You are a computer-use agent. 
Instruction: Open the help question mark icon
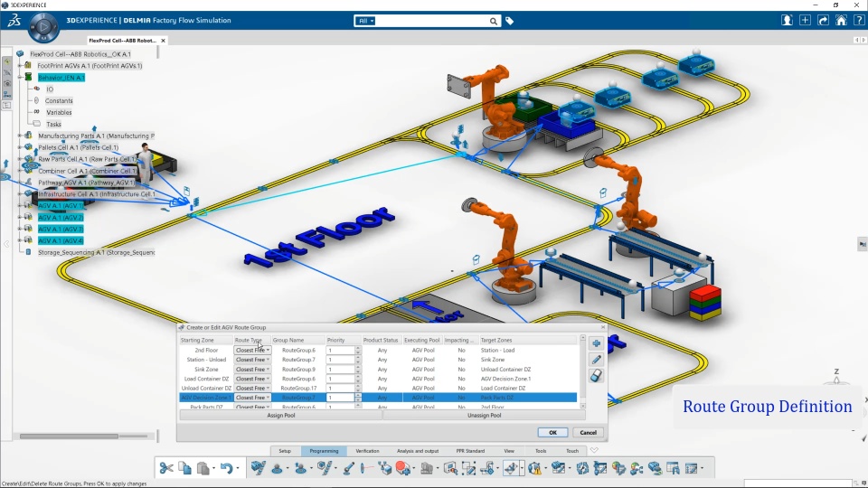(x=859, y=21)
